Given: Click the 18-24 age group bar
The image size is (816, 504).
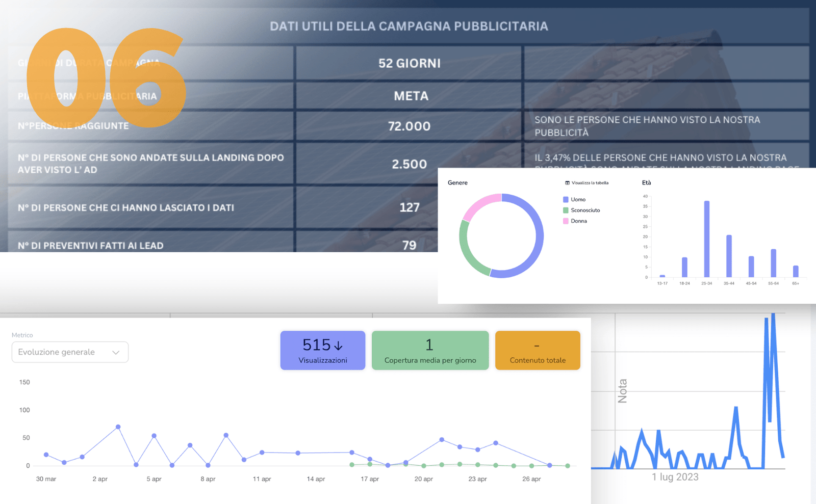Looking at the screenshot, I should (x=684, y=267).
